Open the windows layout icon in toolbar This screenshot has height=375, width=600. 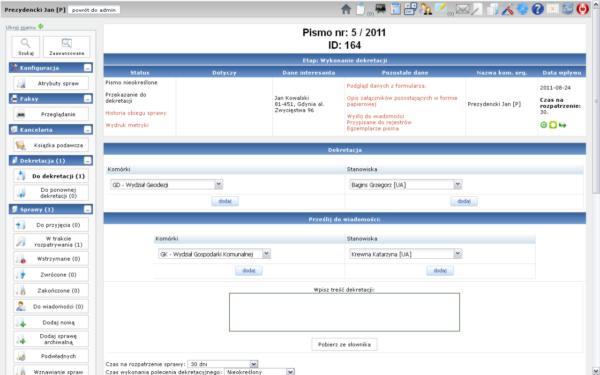pyautogui.click(x=411, y=9)
